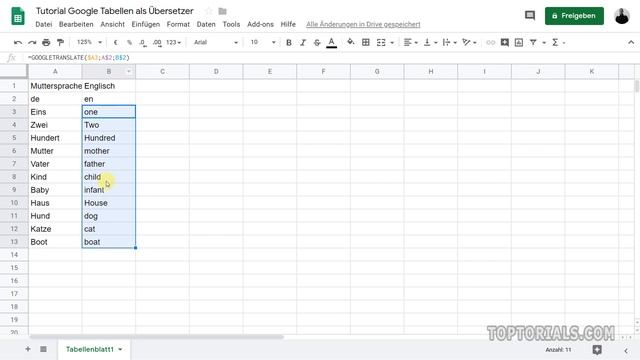Activate the paint format roller
640x360 pixels.
coord(60,42)
